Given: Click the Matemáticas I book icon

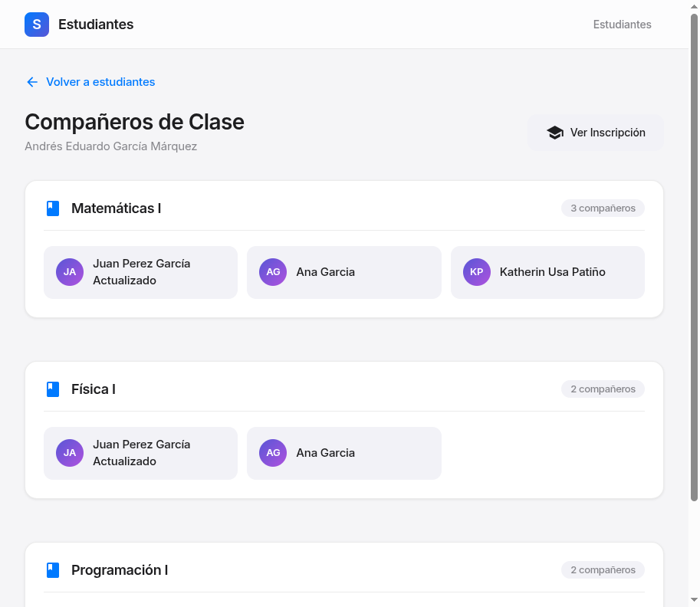Looking at the screenshot, I should click(x=53, y=208).
